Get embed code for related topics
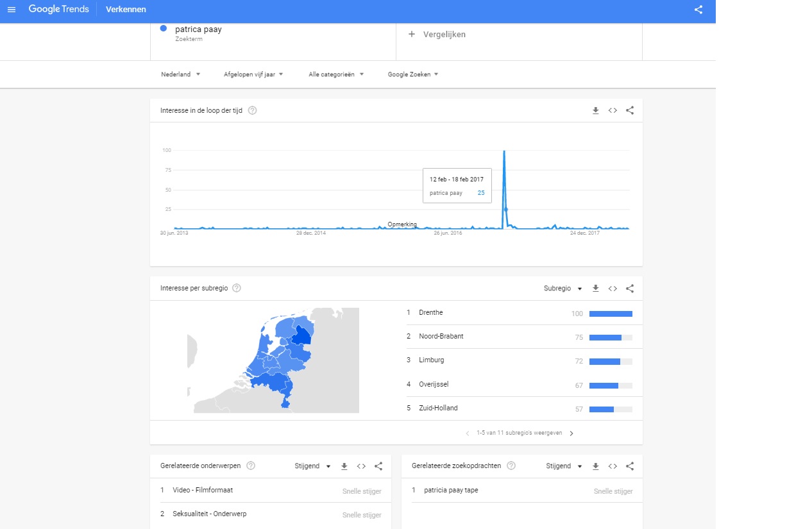The width and height of the screenshot is (812, 529). coord(361,466)
